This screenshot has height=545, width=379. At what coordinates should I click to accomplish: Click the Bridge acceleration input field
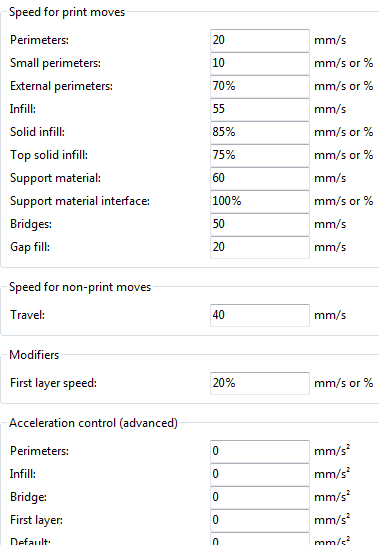pos(260,497)
